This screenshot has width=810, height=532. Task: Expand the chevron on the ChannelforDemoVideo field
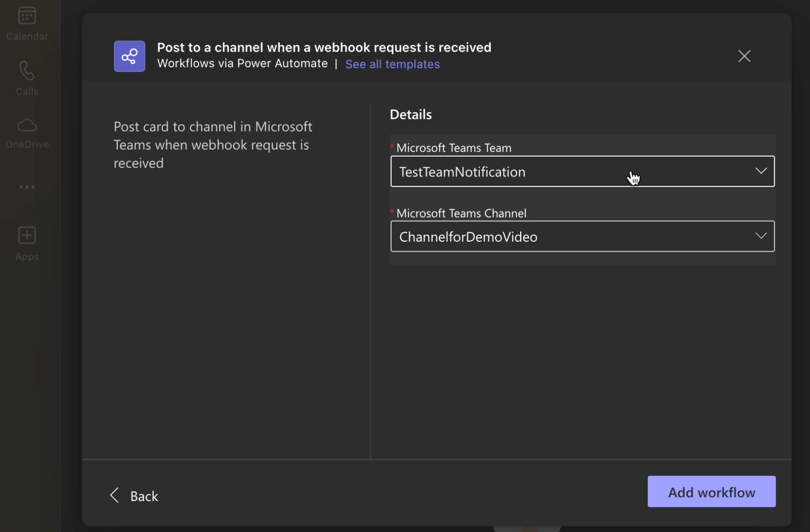[x=761, y=235]
